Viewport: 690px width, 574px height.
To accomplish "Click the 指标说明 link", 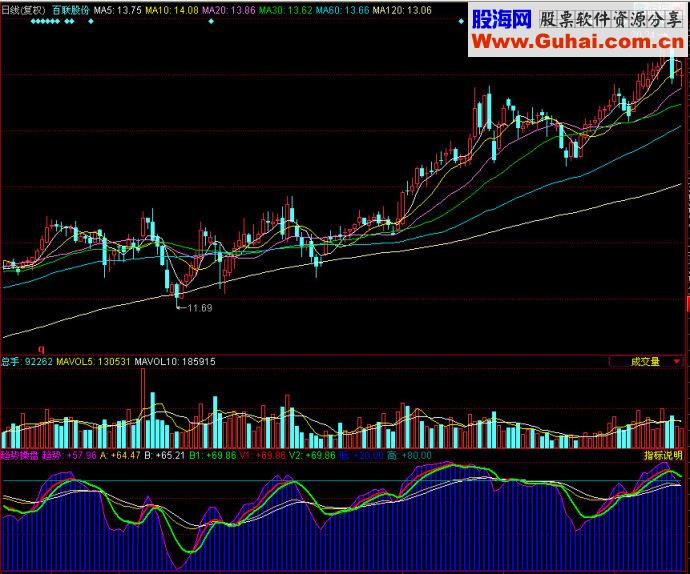I will pyautogui.click(x=663, y=455).
